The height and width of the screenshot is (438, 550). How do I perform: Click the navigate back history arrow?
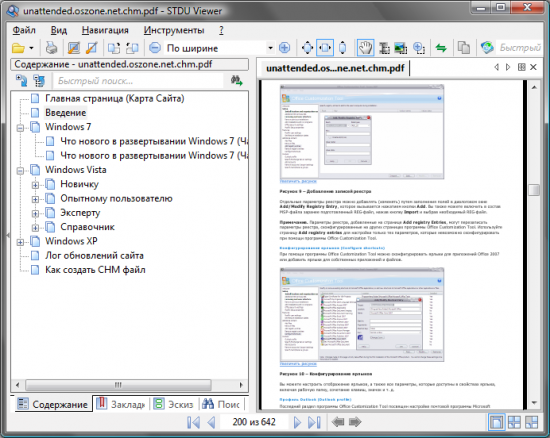(x=338, y=422)
